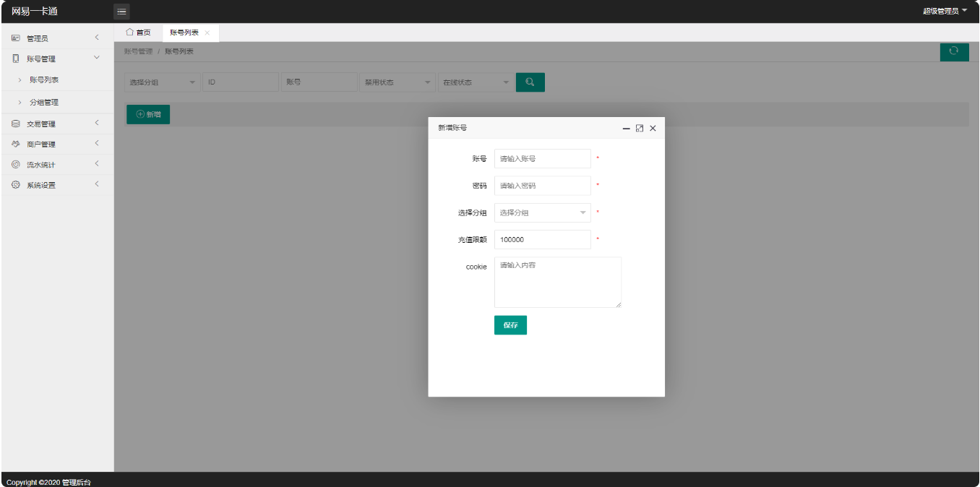Screen dimensions: 980x487
Task: Open the 商户管理 menu item
Action: (x=56, y=144)
